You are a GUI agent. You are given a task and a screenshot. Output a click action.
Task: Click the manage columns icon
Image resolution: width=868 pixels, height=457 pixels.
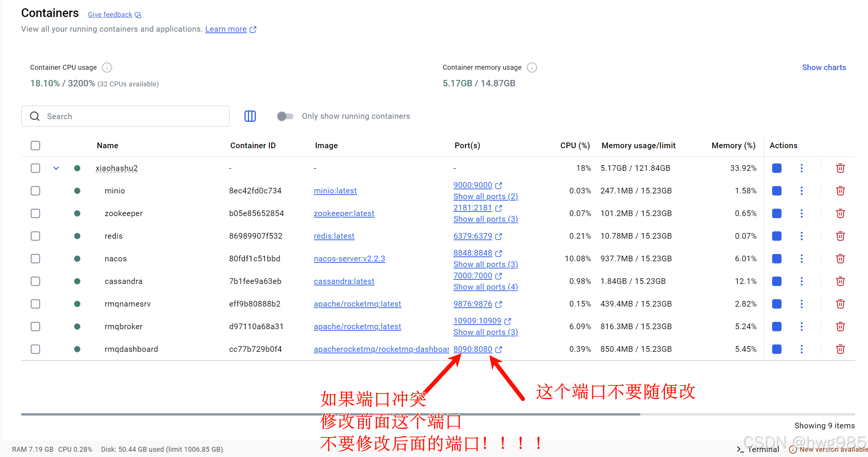(x=250, y=116)
